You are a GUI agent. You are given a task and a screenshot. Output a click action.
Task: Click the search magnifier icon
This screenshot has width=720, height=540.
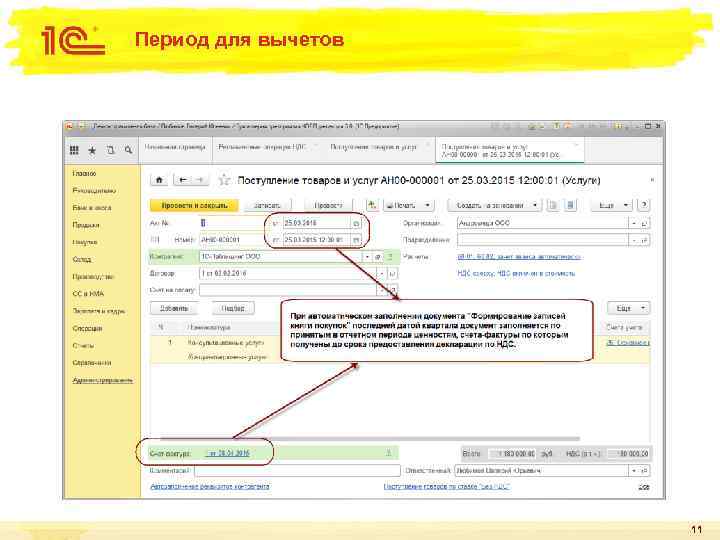pos(129,150)
